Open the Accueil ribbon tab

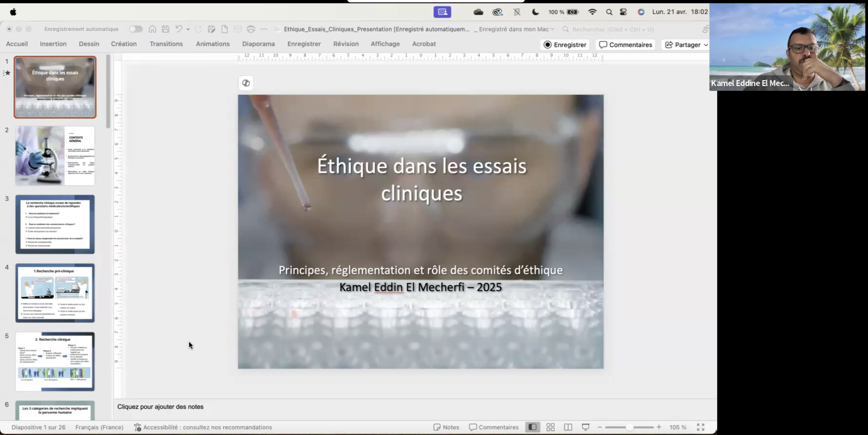[x=17, y=44]
